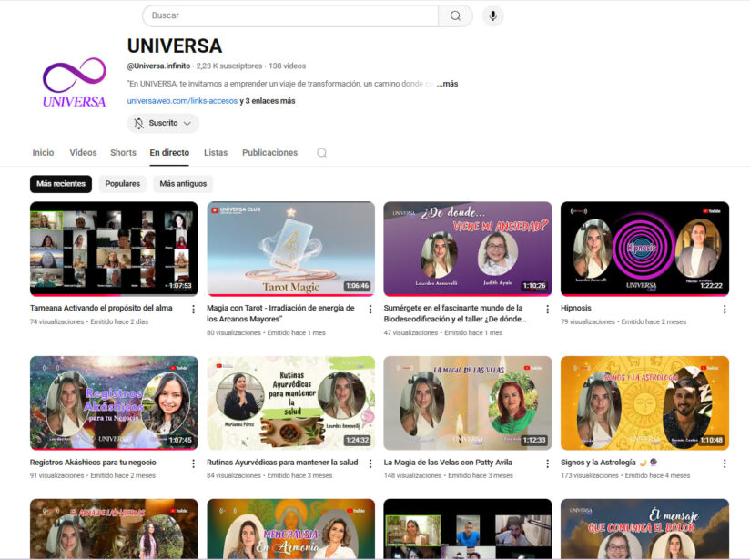
Task: Open options for Magia con Tarot video
Action: [x=370, y=310]
